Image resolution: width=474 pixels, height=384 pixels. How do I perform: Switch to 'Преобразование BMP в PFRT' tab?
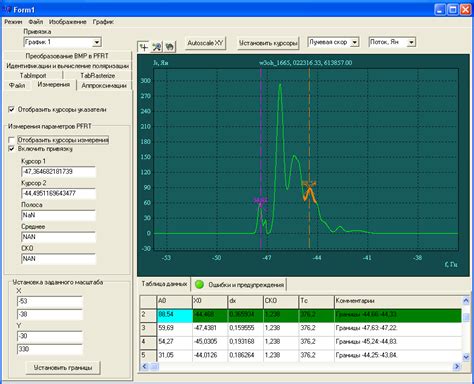coord(67,56)
